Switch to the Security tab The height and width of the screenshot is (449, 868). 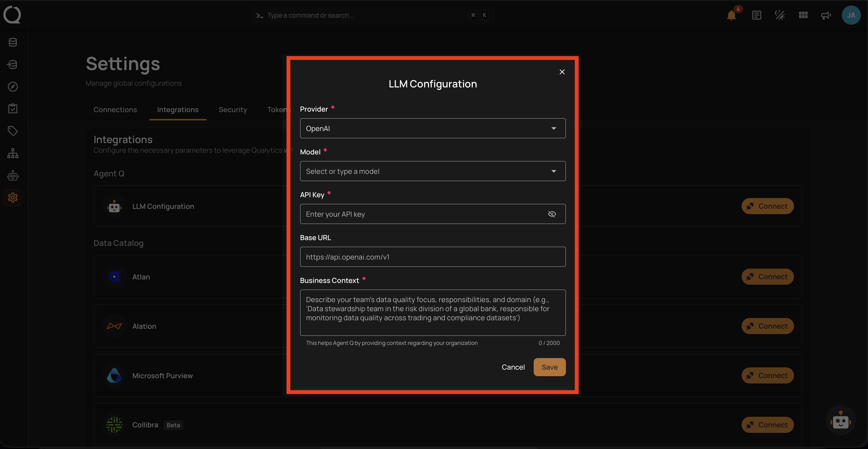tap(233, 110)
